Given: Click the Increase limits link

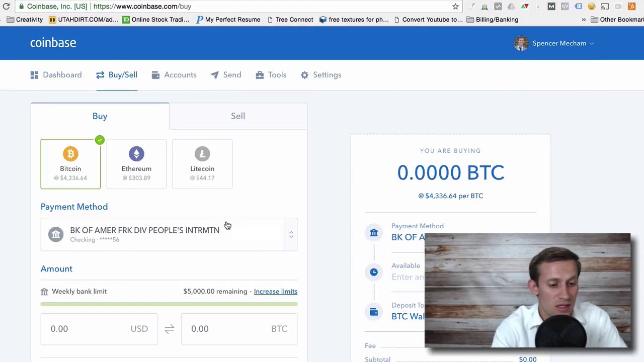Looking at the screenshot, I should [276, 292].
